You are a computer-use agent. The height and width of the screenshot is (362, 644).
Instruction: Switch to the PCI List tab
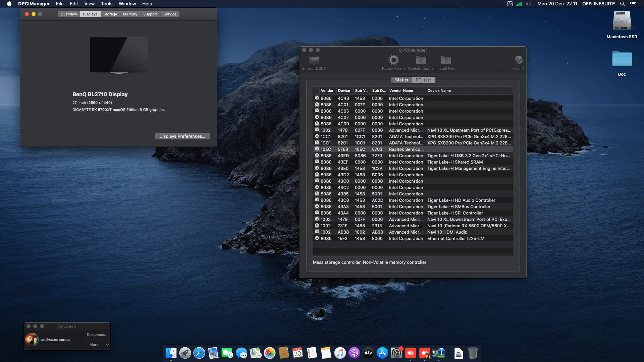[x=423, y=80]
